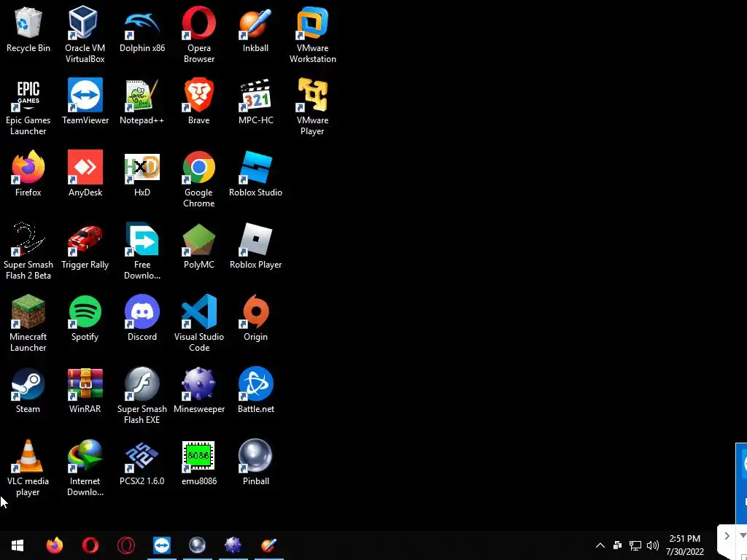The height and width of the screenshot is (560, 747).
Task: Select the Recycle Bin desktop icon
Action: click(28, 31)
